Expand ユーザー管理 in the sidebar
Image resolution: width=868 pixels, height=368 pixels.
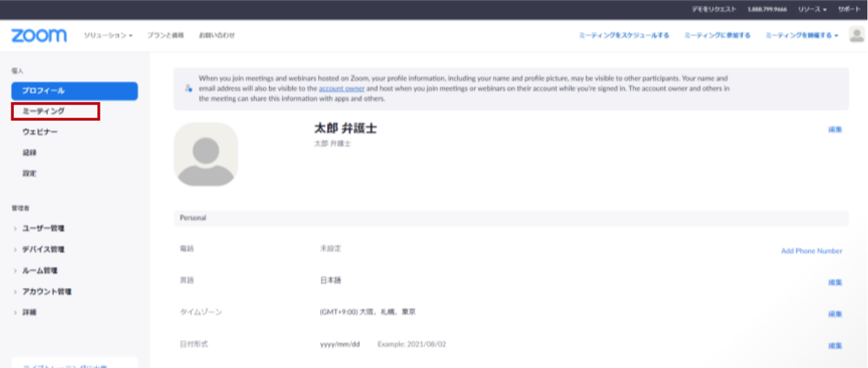tap(43, 228)
